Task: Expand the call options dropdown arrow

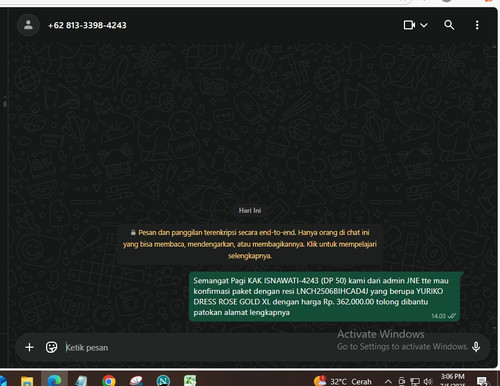Action: [424, 25]
